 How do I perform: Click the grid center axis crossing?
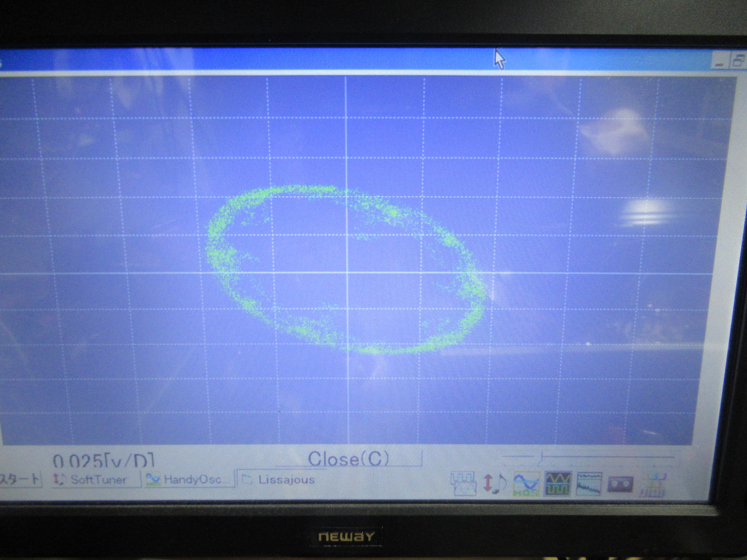coord(347,272)
